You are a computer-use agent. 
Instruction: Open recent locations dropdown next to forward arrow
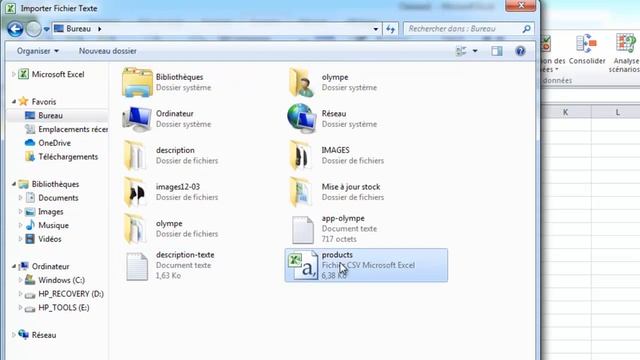(47, 29)
